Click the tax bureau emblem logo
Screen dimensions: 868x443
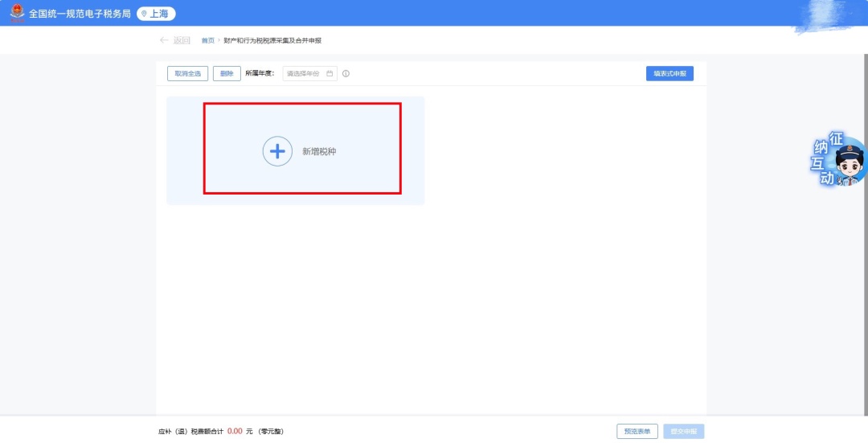click(17, 13)
